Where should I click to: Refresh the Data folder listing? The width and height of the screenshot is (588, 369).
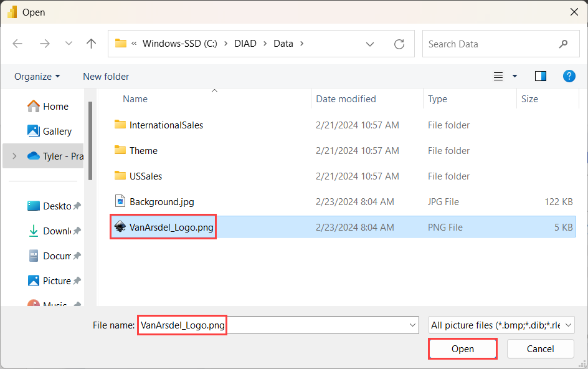[399, 44]
